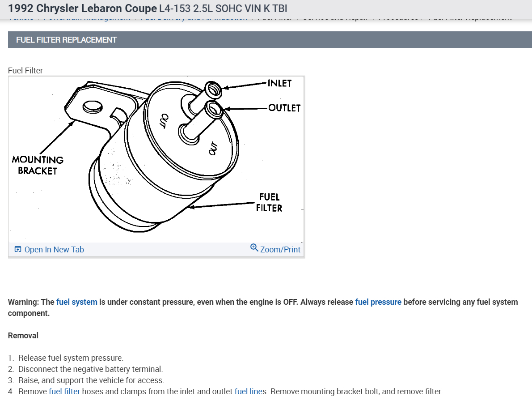532x405 pixels.
Task: Click step 'Disconnect the negative battery terminal.'
Action: pos(91,369)
